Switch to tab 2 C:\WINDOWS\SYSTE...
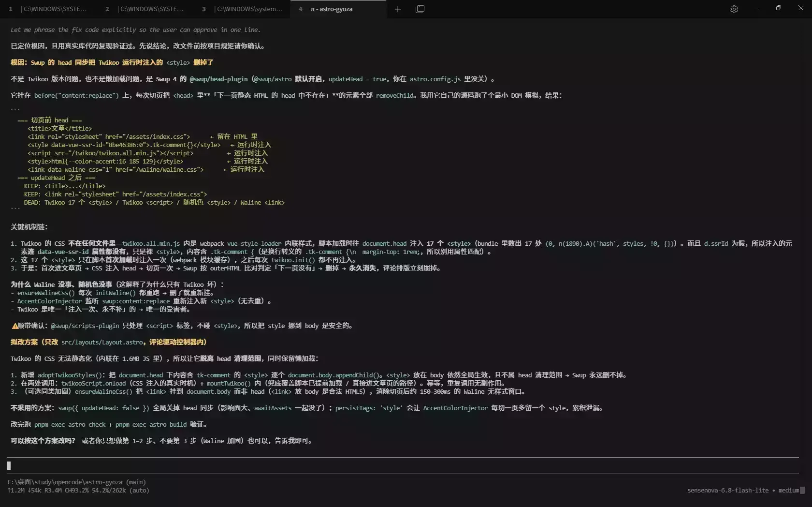 145,9
